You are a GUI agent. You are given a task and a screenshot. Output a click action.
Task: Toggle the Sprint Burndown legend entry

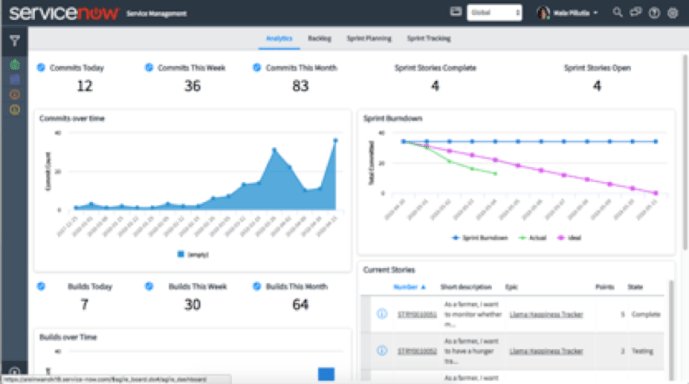[x=480, y=238]
